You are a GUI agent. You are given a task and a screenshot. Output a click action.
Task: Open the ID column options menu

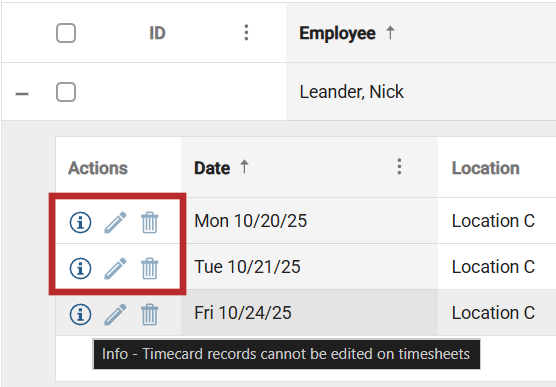click(246, 33)
